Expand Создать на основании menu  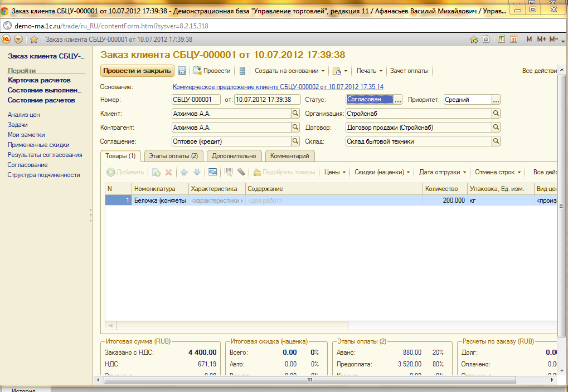(x=289, y=71)
